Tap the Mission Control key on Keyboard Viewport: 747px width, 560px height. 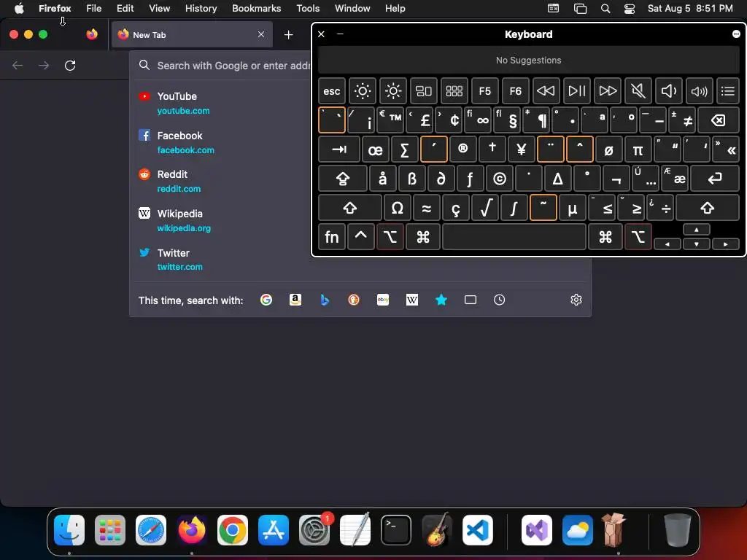[424, 90]
